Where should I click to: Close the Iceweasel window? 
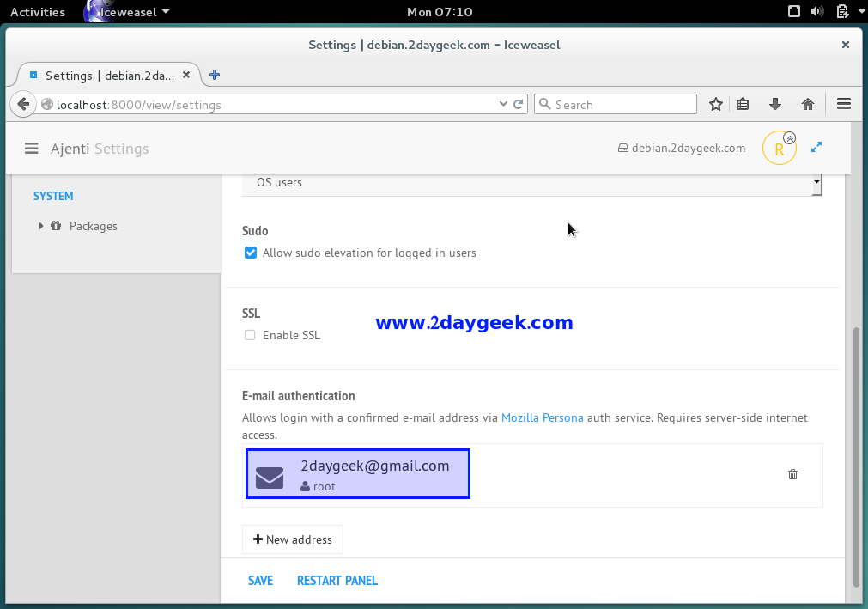pos(846,45)
